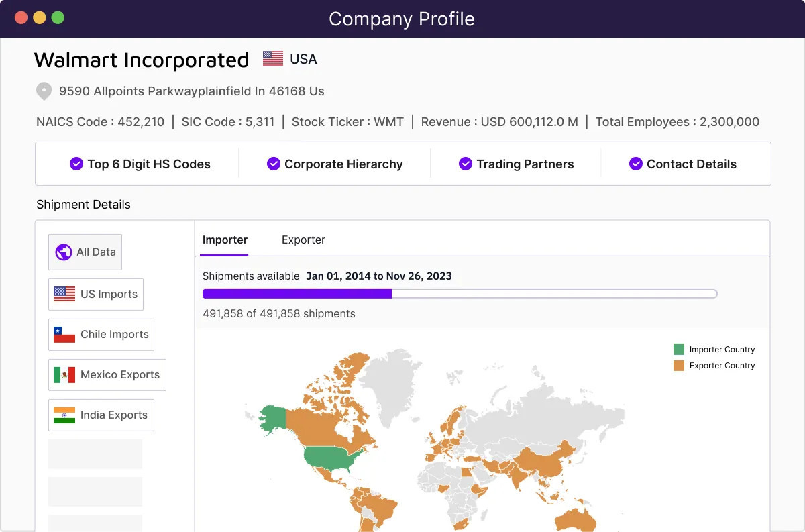Click the USA flag beside Walmart Incorporated
This screenshot has height=532, width=805.
tap(271, 58)
